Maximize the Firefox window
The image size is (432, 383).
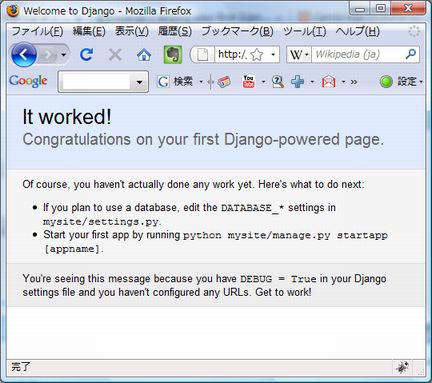tap(380, 8)
